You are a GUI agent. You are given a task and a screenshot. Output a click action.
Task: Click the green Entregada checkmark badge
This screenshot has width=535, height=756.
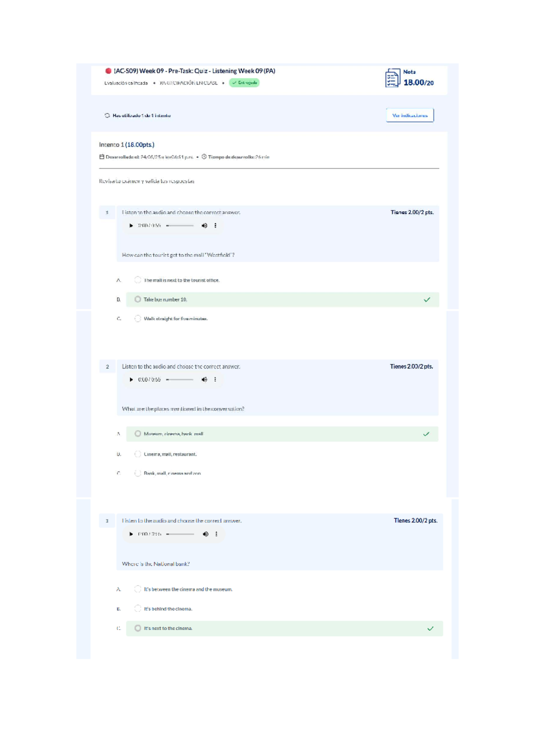pos(243,82)
